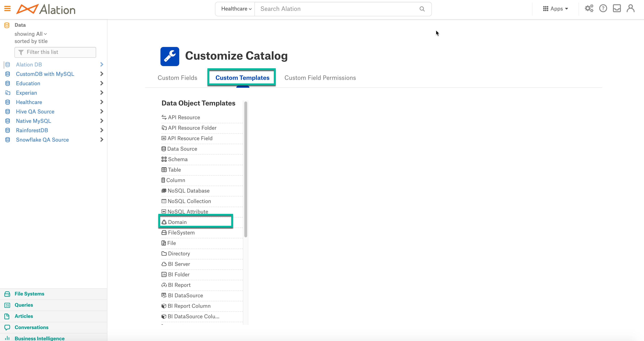Expand the Experian chevron
The width and height of the screenshot is (644, 341).
pos(102,93)
